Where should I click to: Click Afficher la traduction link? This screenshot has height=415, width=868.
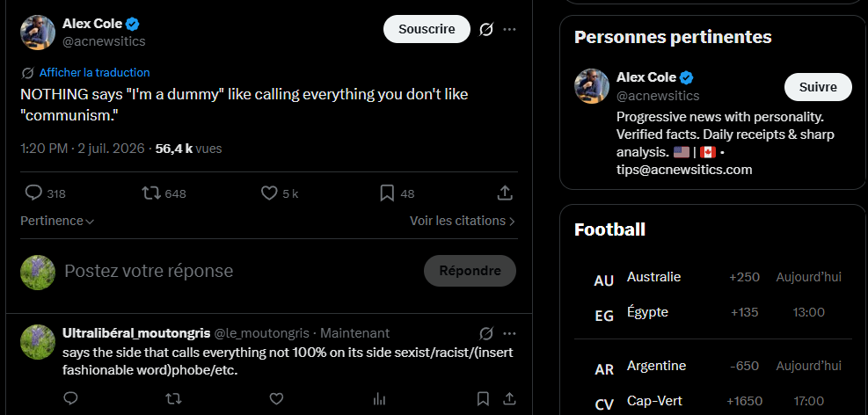pos(94,72)
